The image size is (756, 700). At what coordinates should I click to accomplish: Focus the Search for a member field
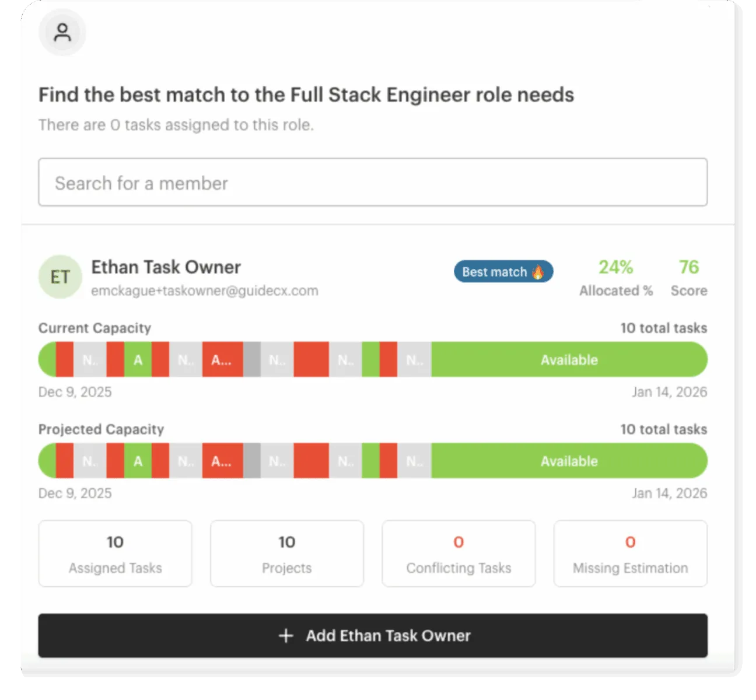click(373, 183)
